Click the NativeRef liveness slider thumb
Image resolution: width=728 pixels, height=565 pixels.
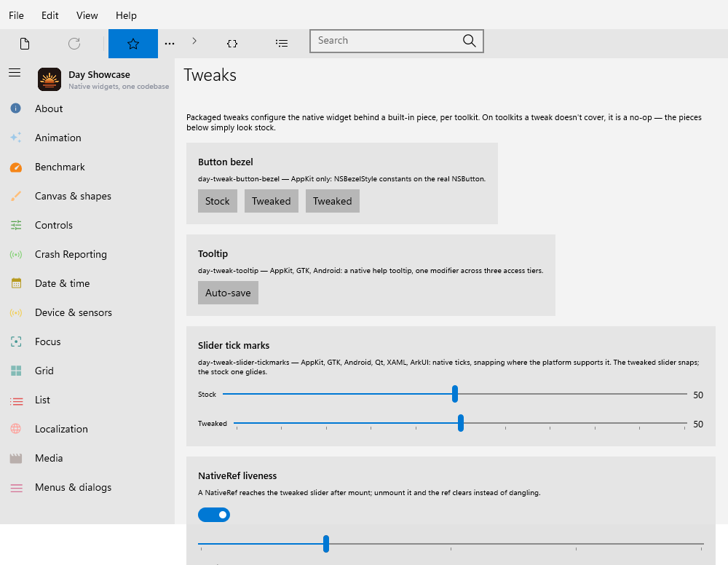click(326, 544)
